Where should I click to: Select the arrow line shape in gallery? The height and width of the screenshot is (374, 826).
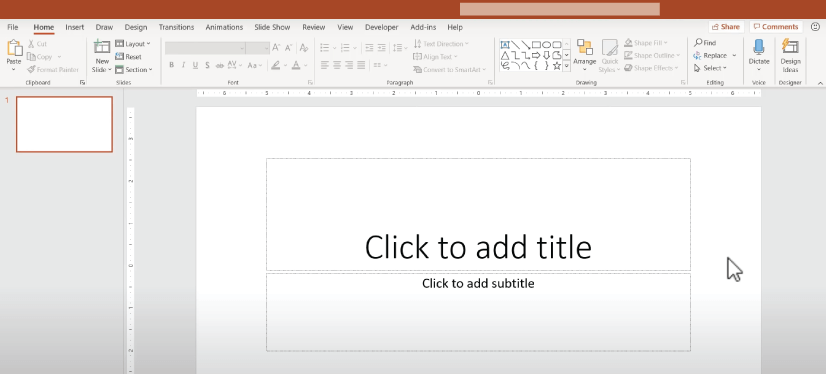526,45
